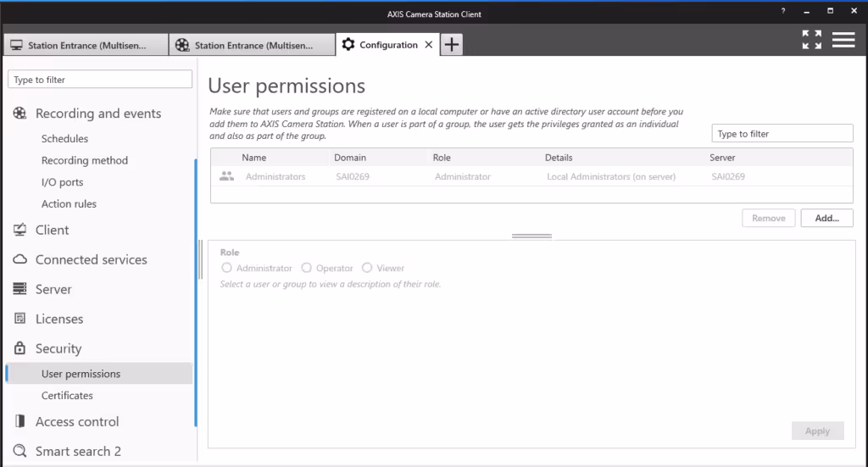Image resolution: width=868 pixels, height=467 pixels.
Task: Sort the list by the Role column header
Action: [x=442, y=158]
